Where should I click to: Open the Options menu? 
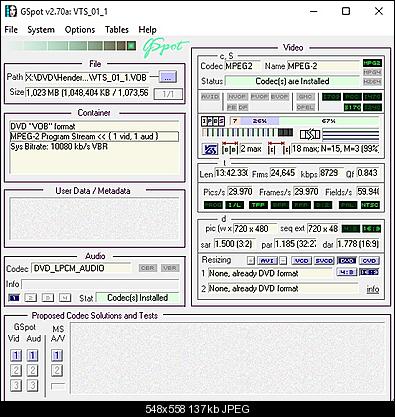pyautogui.click(x=80, y=30)
